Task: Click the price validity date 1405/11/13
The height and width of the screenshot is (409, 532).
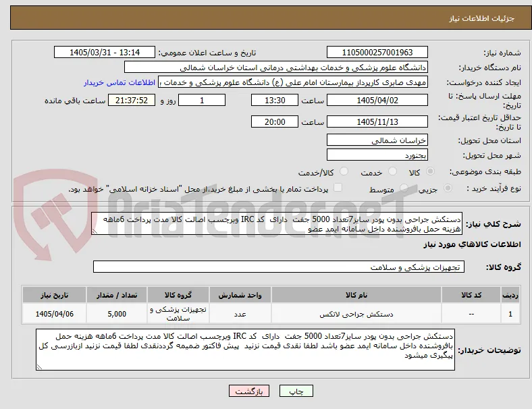Action: coord(377,121)
